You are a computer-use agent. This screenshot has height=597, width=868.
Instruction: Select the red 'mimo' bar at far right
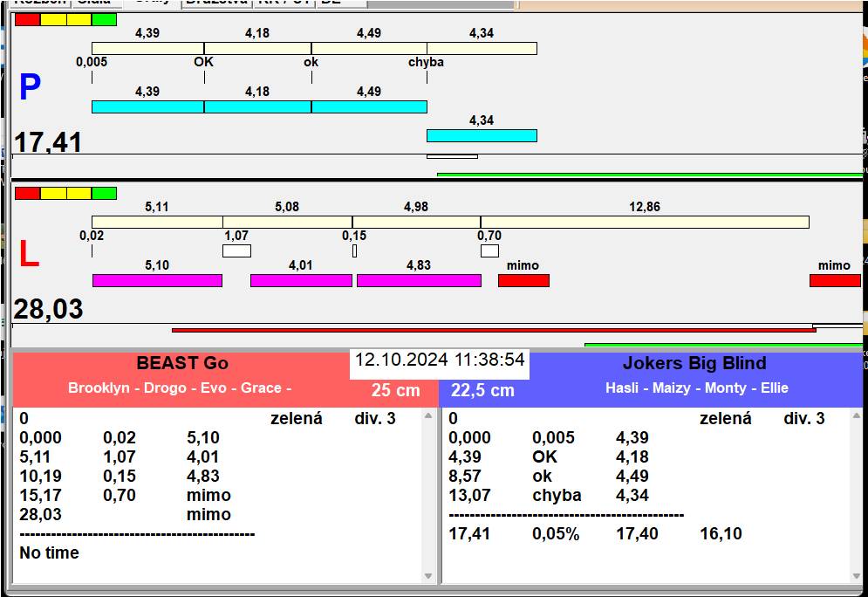point(834,280)
